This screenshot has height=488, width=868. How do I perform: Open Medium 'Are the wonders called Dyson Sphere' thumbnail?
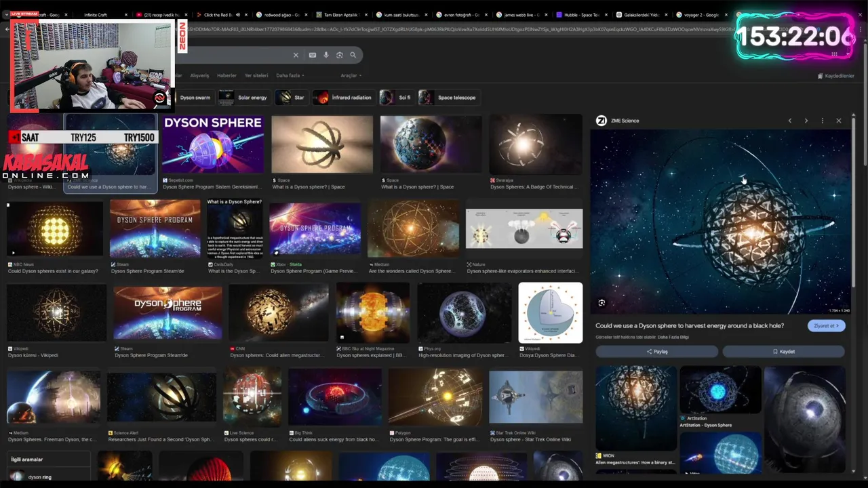tap(413, 229)
